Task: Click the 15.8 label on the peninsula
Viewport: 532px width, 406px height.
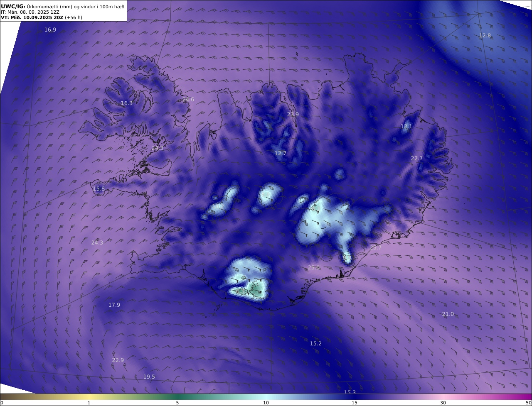Action: 99,189
